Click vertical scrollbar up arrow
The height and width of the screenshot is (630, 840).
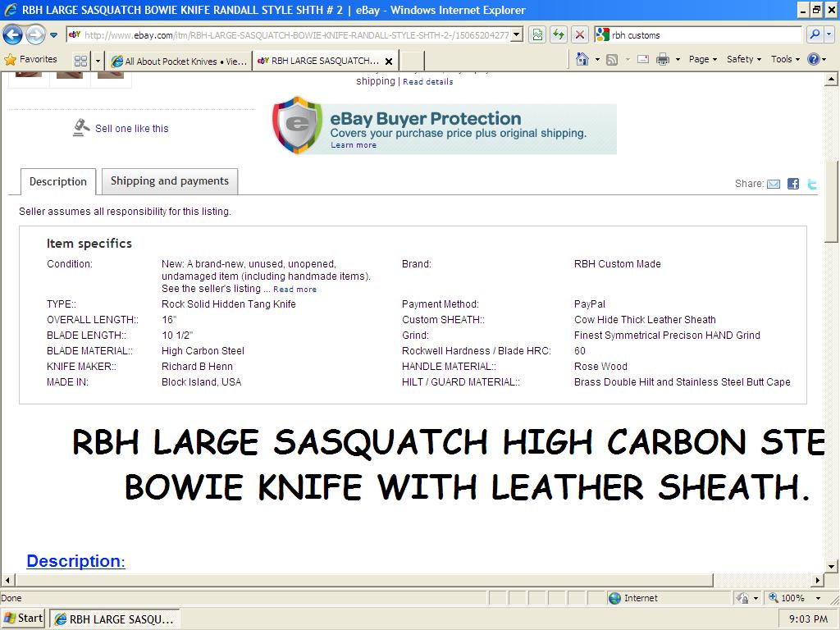point(832,80)
